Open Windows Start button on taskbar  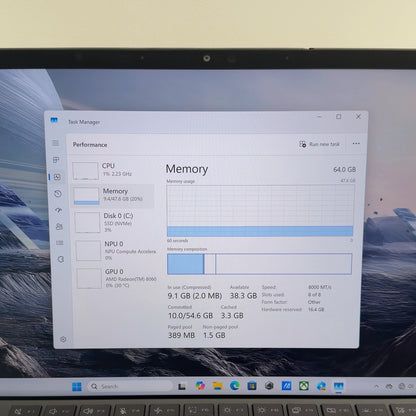[x=77, y=386]
